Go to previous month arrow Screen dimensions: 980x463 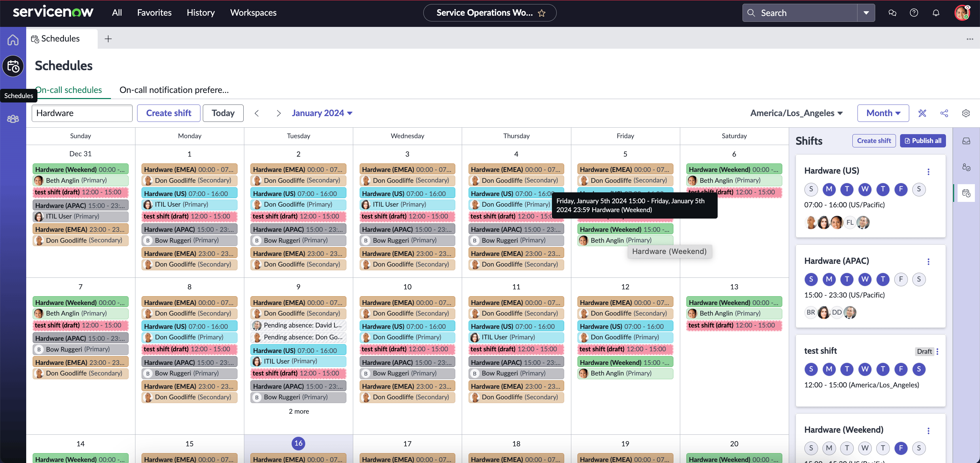pos(257,113)
